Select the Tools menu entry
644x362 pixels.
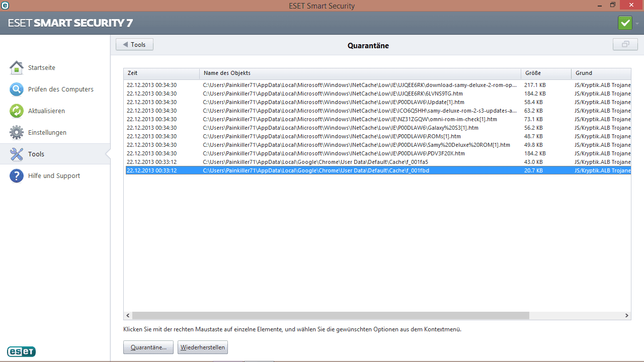[55, 154]
